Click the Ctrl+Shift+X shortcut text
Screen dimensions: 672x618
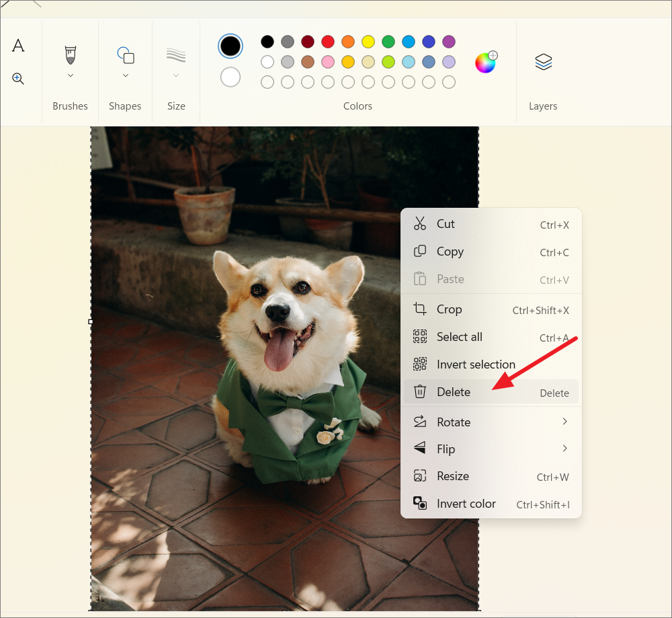540,311
